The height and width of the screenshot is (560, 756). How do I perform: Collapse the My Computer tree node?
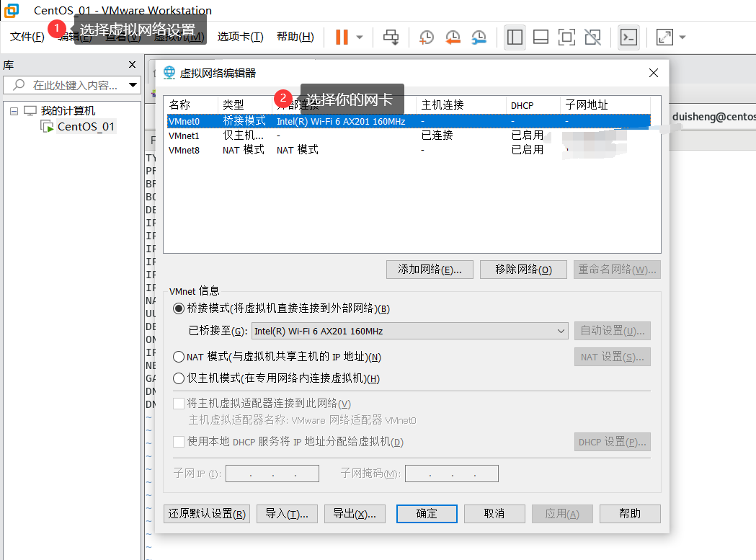click(14, 112)
